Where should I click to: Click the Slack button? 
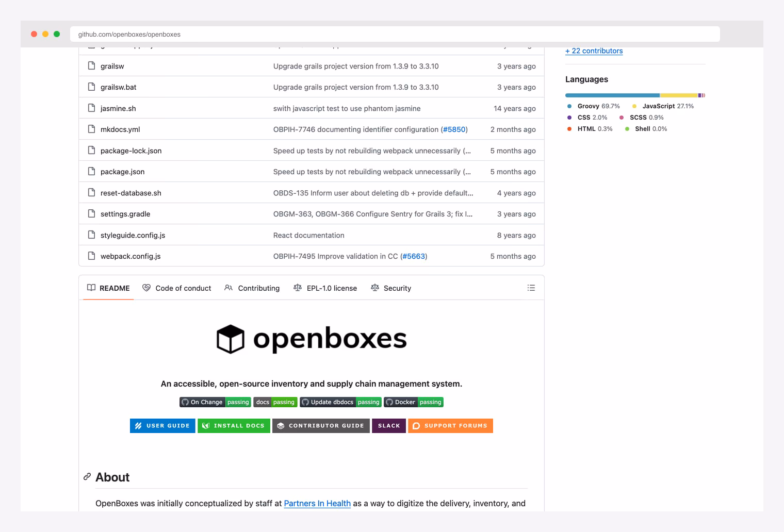389,426
